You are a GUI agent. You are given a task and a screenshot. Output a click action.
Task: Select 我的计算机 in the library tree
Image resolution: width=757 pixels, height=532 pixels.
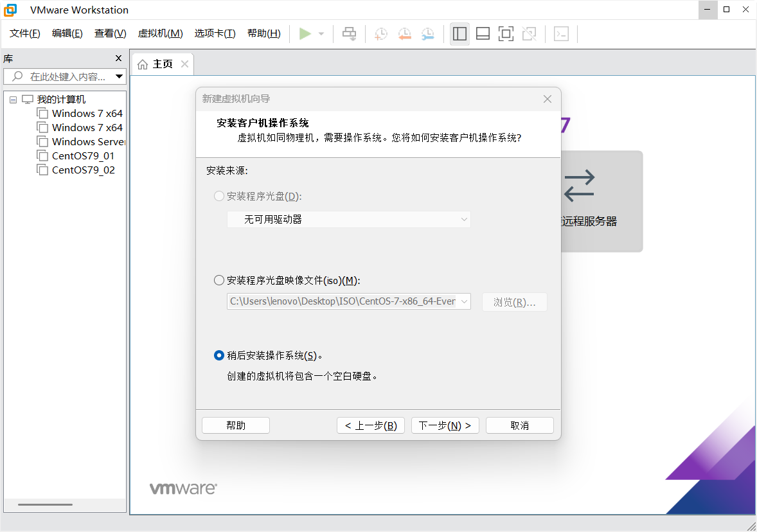click(x=61, y=100)
